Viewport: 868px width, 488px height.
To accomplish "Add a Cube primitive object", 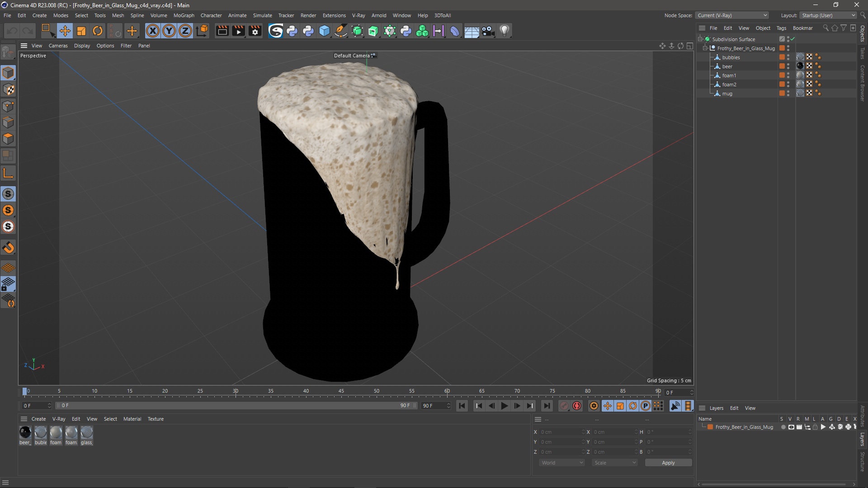I will (x=325, y=31).
